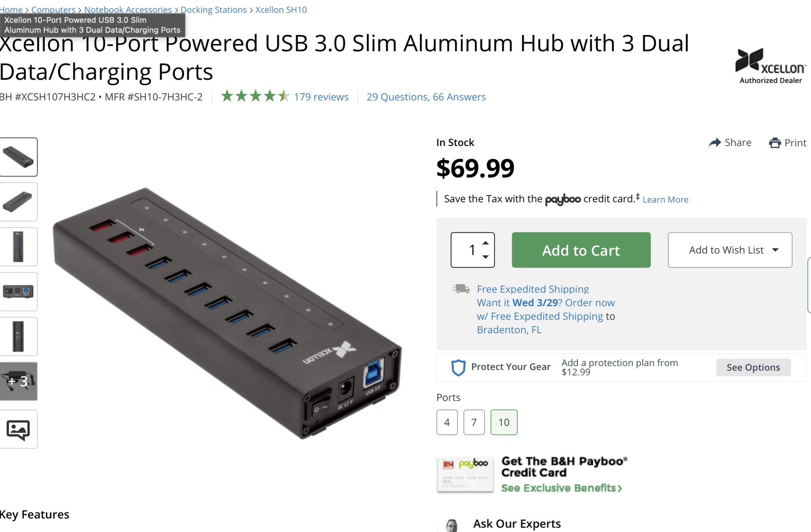The height and width of the screenshot is (532, 811).
Task: Click the Add to Cart button
Action: [581, 250]
